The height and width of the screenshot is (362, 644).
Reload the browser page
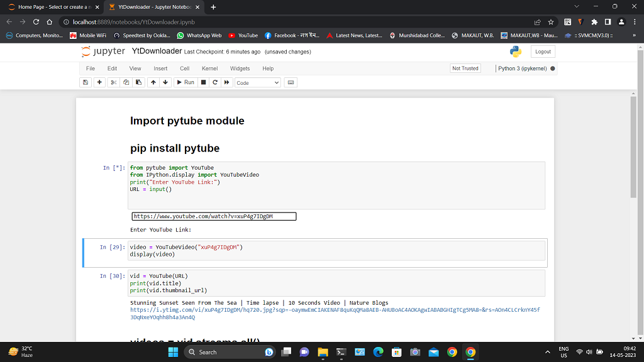point(36,22)
